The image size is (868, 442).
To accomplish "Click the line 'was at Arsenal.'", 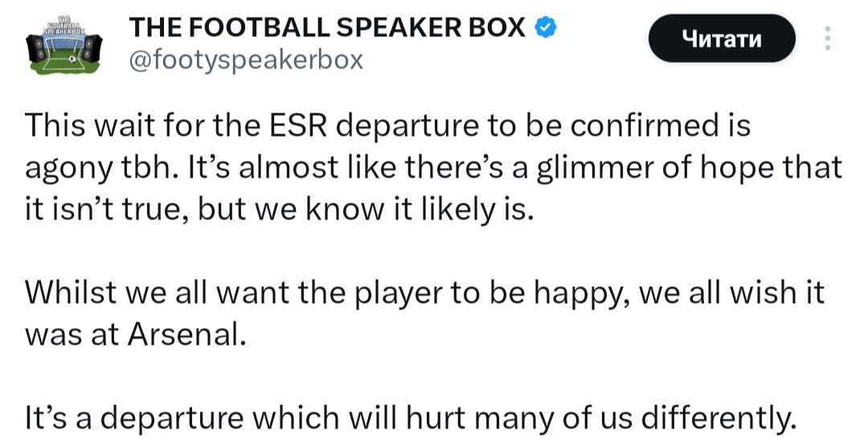I will click(135, 334).
